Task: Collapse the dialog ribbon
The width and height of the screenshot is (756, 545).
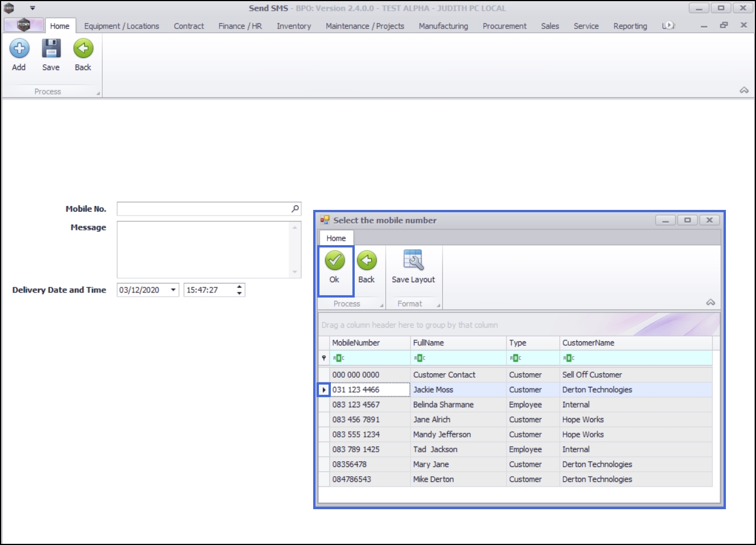Action: pos(711,303)
